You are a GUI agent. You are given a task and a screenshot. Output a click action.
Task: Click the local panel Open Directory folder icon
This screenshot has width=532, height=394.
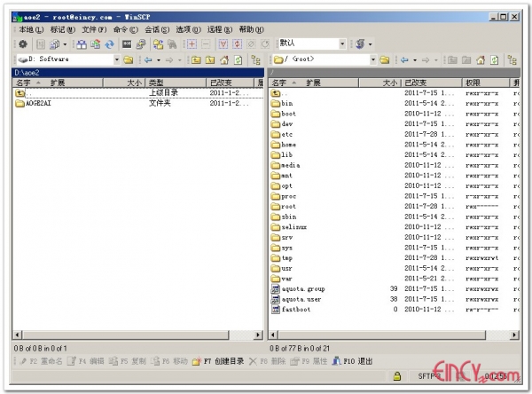point(129,60)
